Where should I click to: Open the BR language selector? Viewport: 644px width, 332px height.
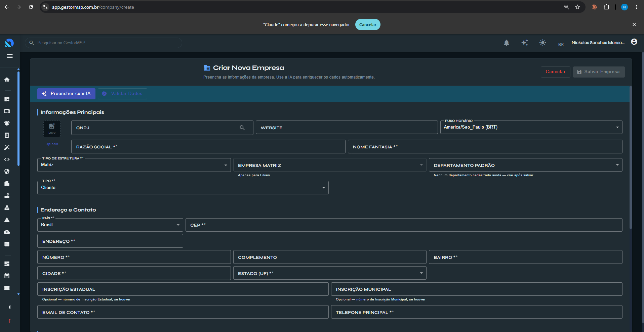pyautogui.click(x=561, y=44)
